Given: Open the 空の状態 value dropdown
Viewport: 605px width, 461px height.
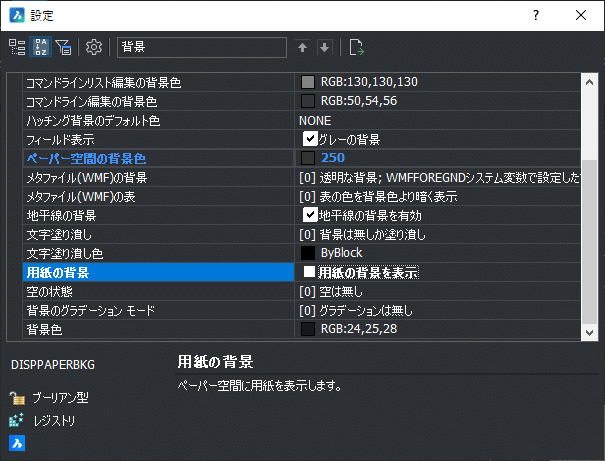Looking at the screenshot, I should (438, 292).
